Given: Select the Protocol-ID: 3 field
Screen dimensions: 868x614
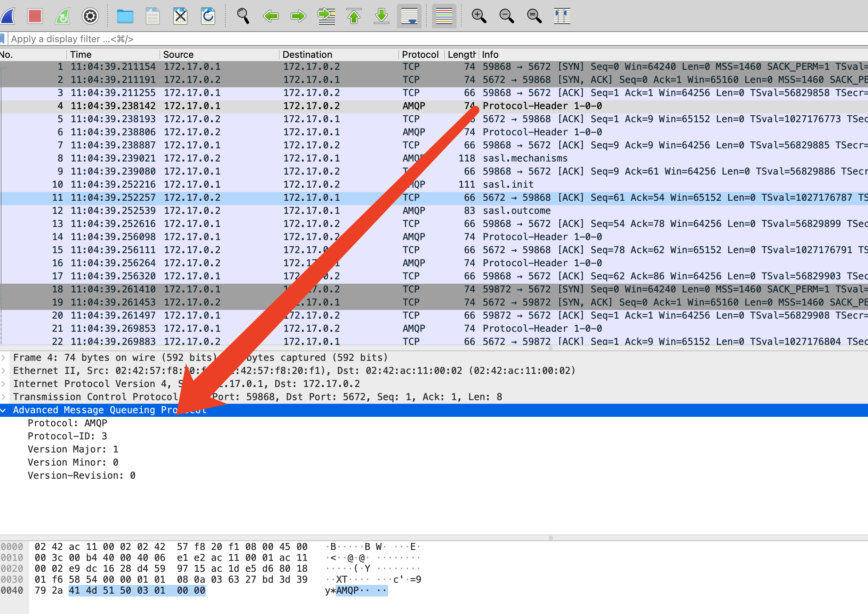Looking at the screenshot, I should tap(67, 436).
